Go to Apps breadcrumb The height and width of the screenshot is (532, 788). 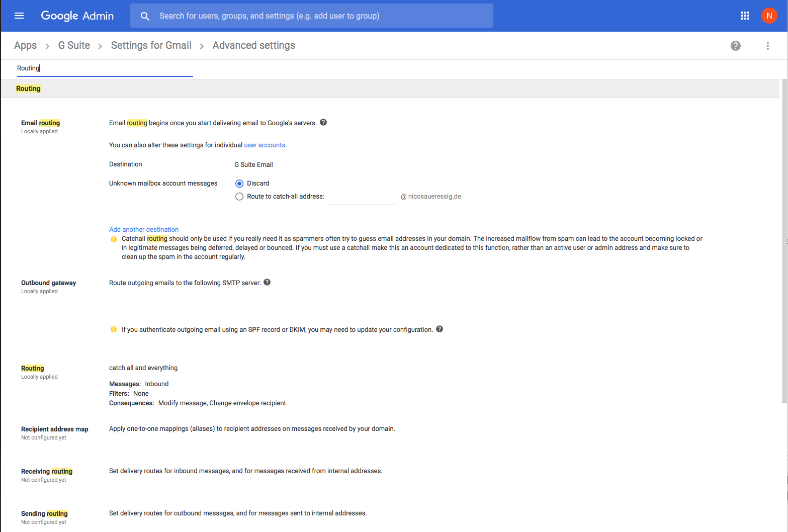click(25, 45)
